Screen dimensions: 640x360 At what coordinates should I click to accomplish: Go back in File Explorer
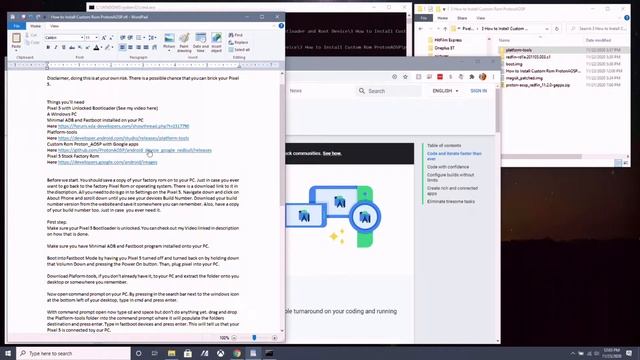(421, 29)
